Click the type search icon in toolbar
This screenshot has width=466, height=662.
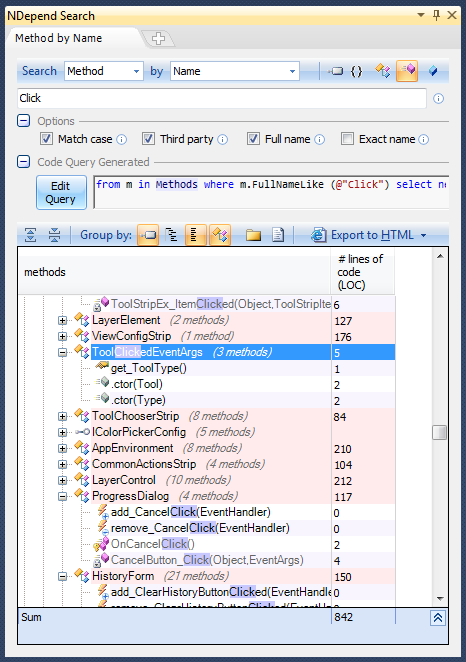[x=382, y=71]
